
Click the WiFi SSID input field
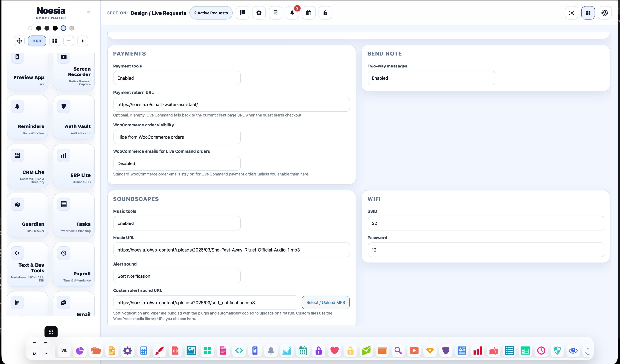486,223
